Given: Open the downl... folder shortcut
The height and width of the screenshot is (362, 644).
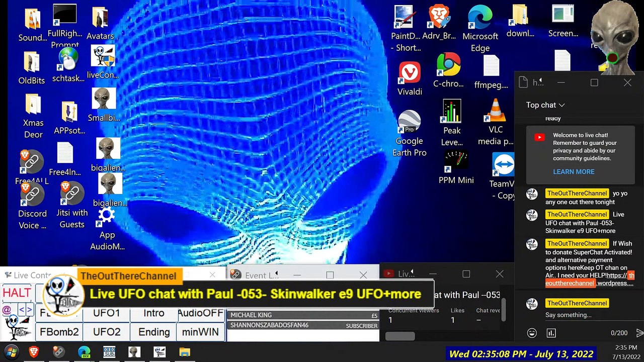Looking at the screenshot, I should click(520, 22).
